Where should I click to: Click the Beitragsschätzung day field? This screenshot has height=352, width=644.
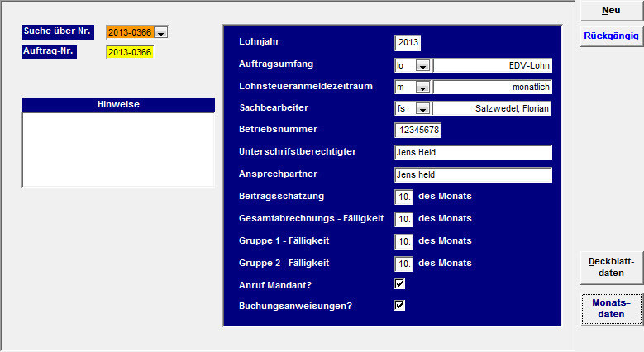[403, 197]
